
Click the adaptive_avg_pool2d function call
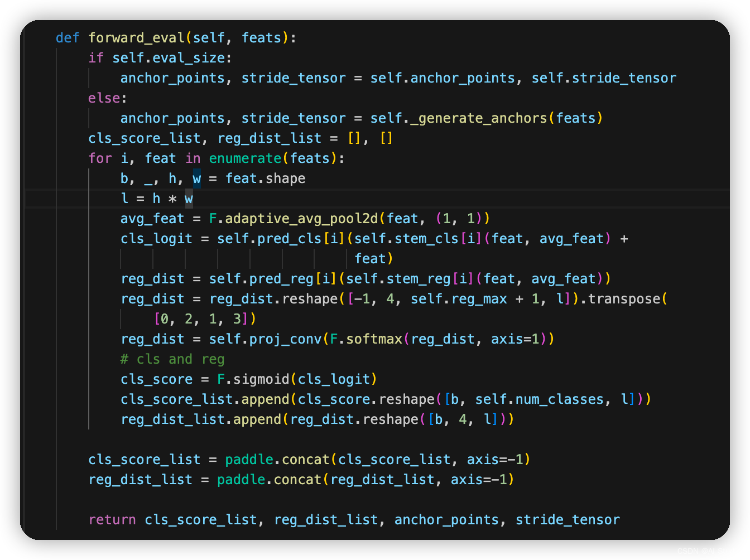pos(302,219)
